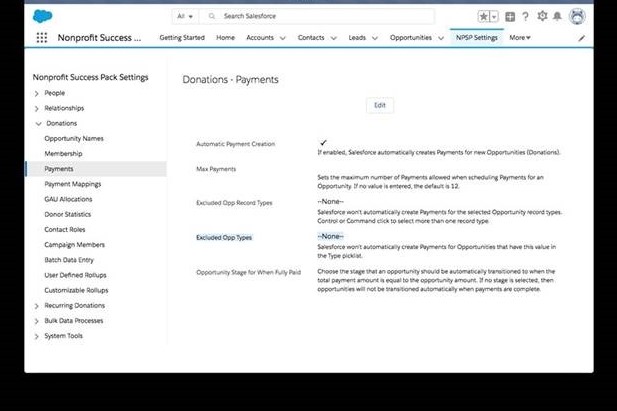Select Payments in the sidebar
Screen dimensions: 617x411
pos(96,169)
